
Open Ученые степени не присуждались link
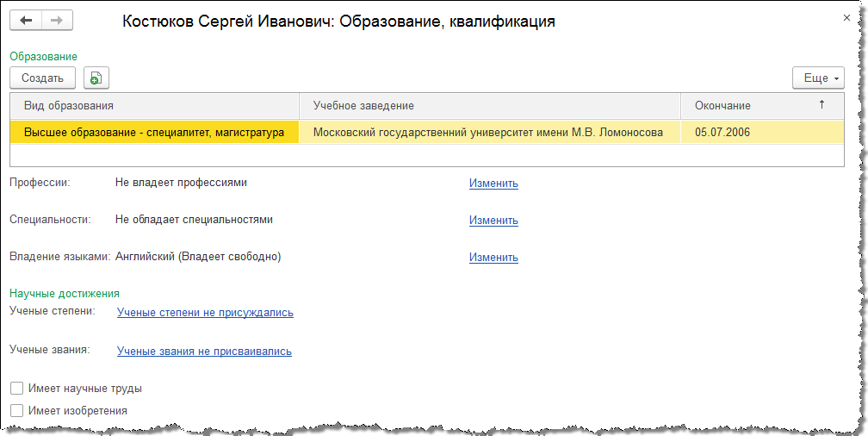coord(205,313)
